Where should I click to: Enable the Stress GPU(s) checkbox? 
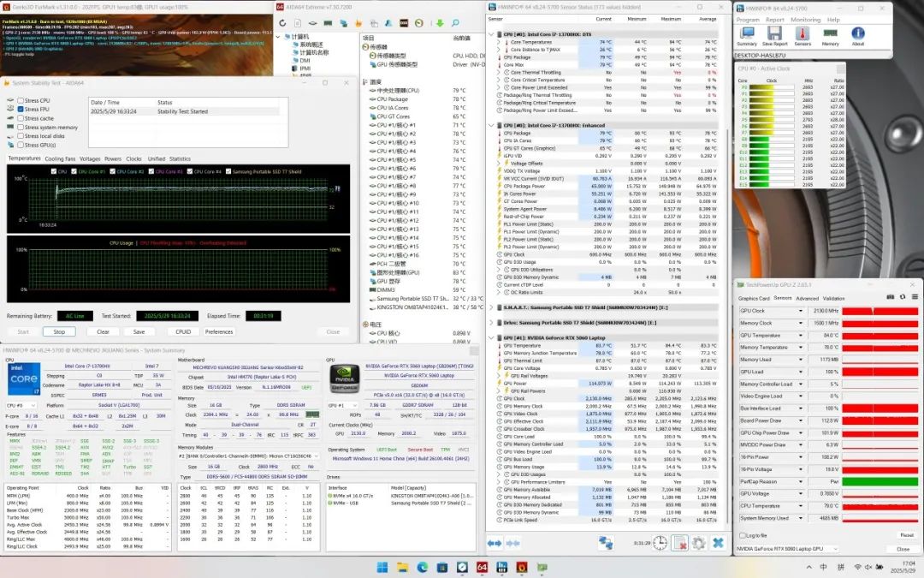point(21,145)
